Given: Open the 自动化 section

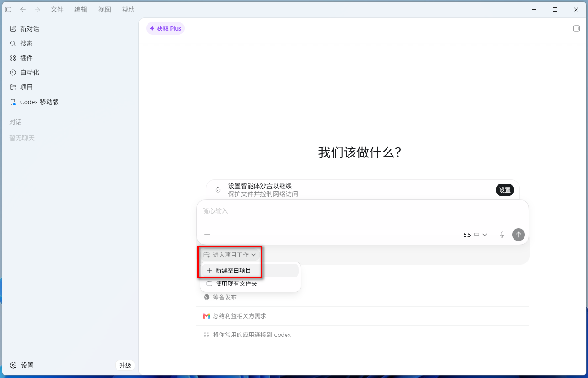Looking at the screenshot, I should (69, 73).
